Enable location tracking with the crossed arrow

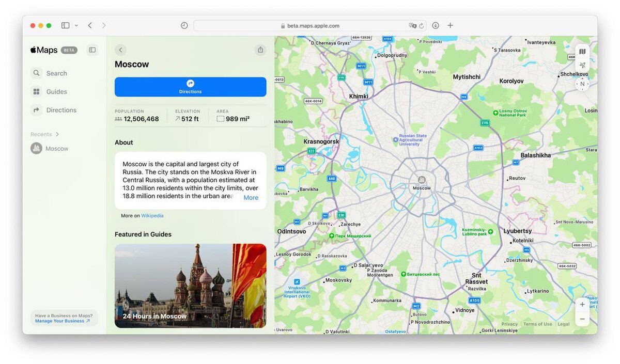[582, 66]
